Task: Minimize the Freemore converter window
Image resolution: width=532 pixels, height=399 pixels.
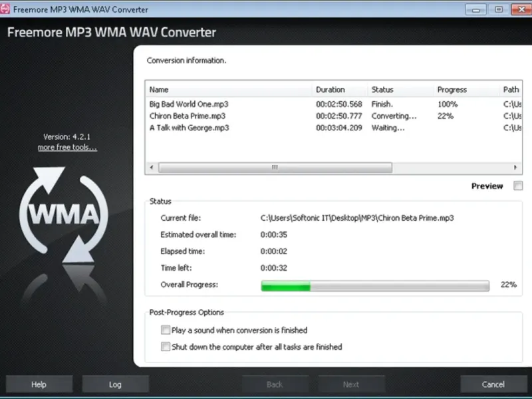Action: pyautogui.click(x=475, y=9)
